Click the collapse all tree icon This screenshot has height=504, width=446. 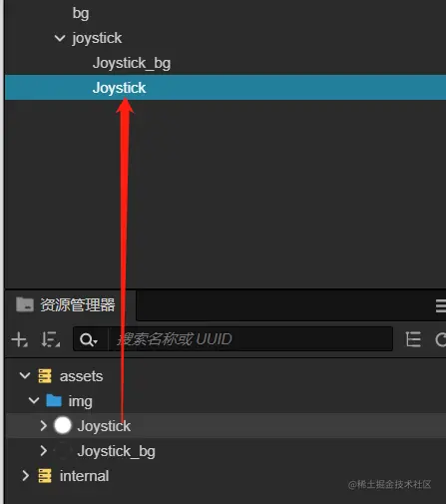tap(413, 339)
